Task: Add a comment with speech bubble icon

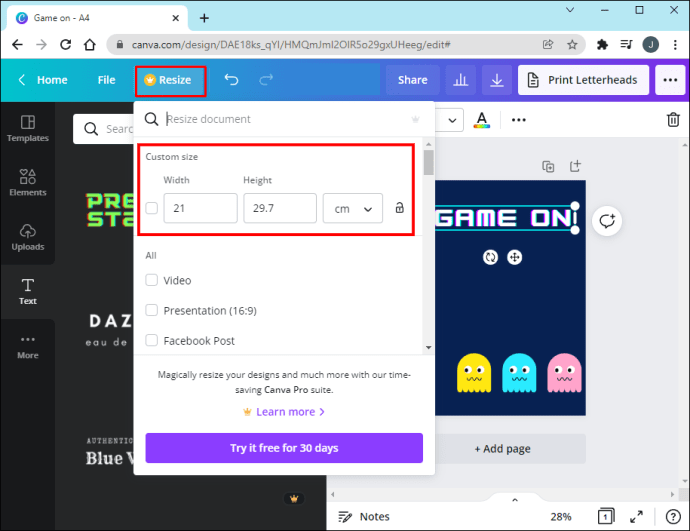Action: 607,220
